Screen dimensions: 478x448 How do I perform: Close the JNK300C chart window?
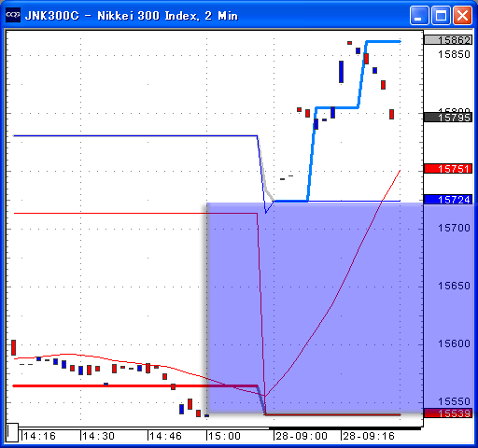click(462, 15)
